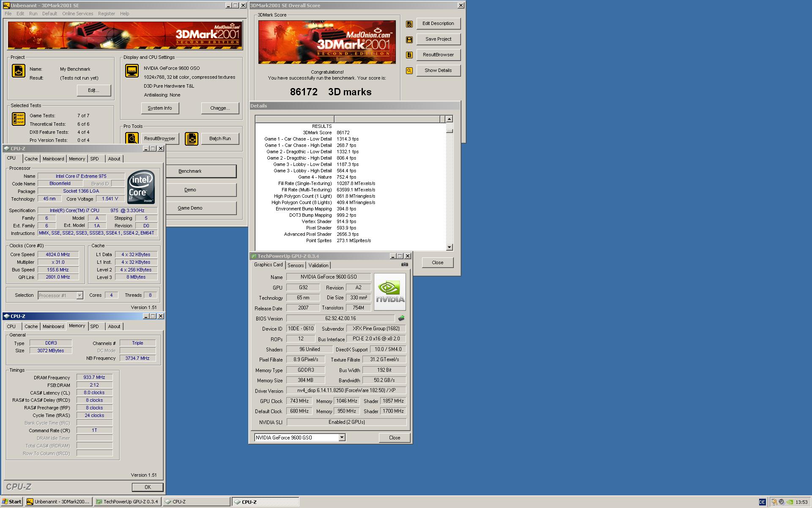Viewport: 812px width, 508px height.
Task: Click the taskbar clock showing 13:53
Action: 801,502
